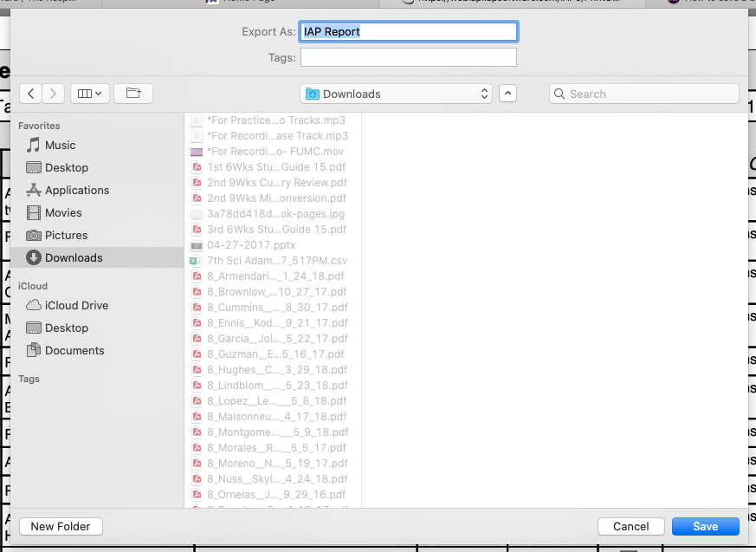Image resolution: width=756 pixels, height=552 pixels.
Task: Click the New Folder button
Action: 61,526
